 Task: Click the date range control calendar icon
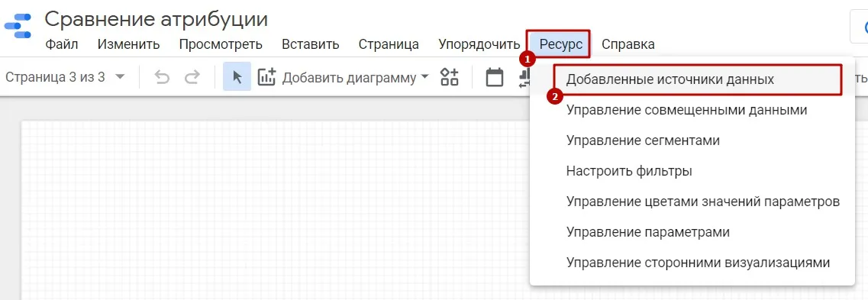(x=495, y=77)
